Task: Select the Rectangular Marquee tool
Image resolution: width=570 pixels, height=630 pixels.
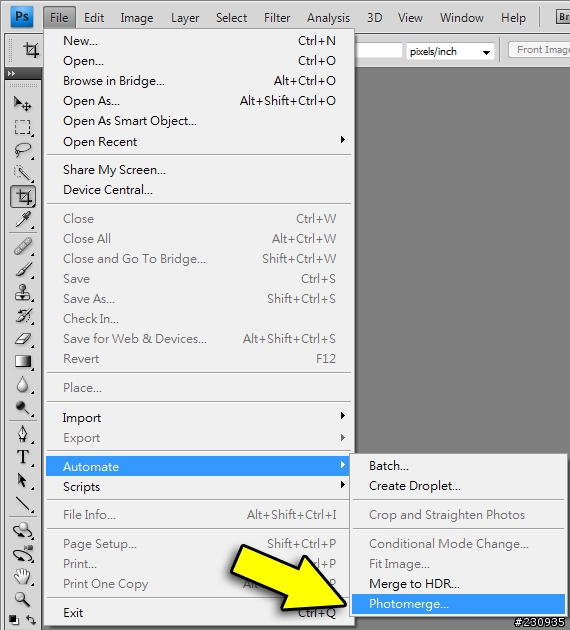Action: pos(22,127)
